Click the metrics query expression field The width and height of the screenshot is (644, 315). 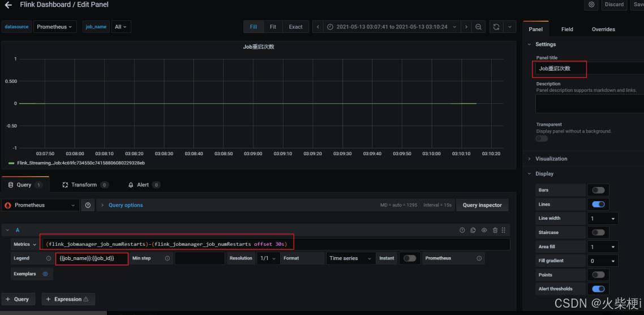click(275, 244)
